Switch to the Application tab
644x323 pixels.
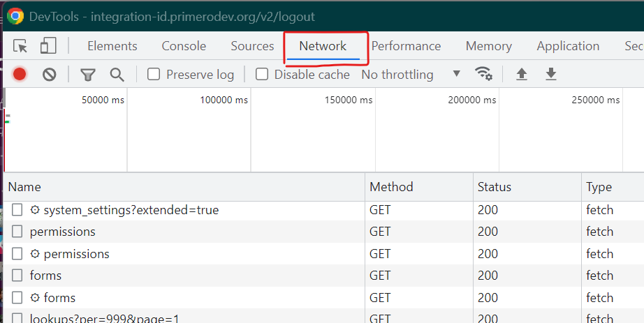coord(568,46)
